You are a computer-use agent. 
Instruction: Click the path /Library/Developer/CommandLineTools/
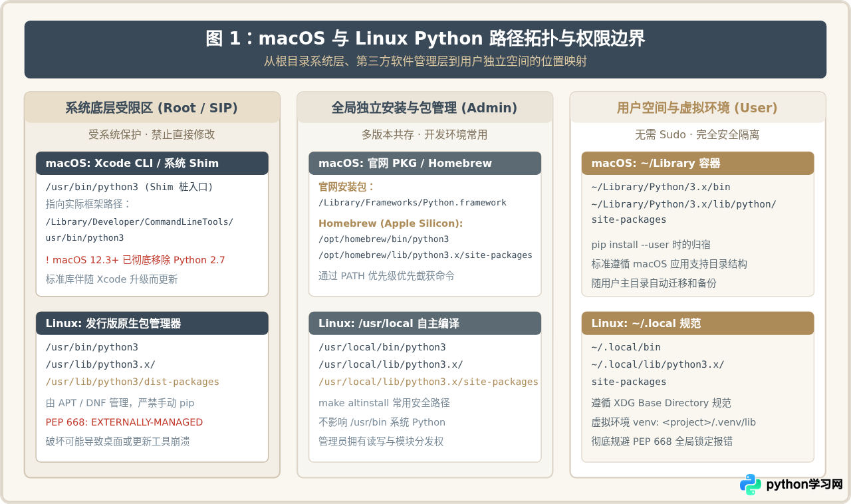point(140,221)
